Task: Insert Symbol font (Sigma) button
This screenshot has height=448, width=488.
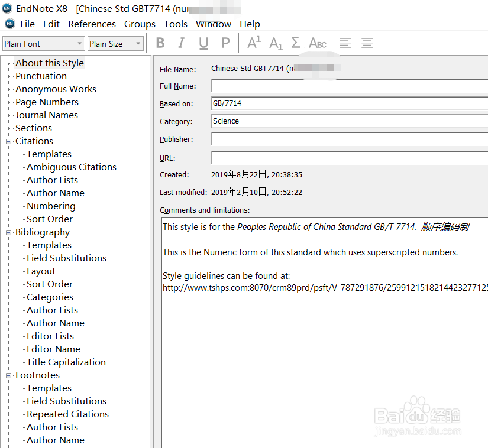Action: [x=296, y=43]
